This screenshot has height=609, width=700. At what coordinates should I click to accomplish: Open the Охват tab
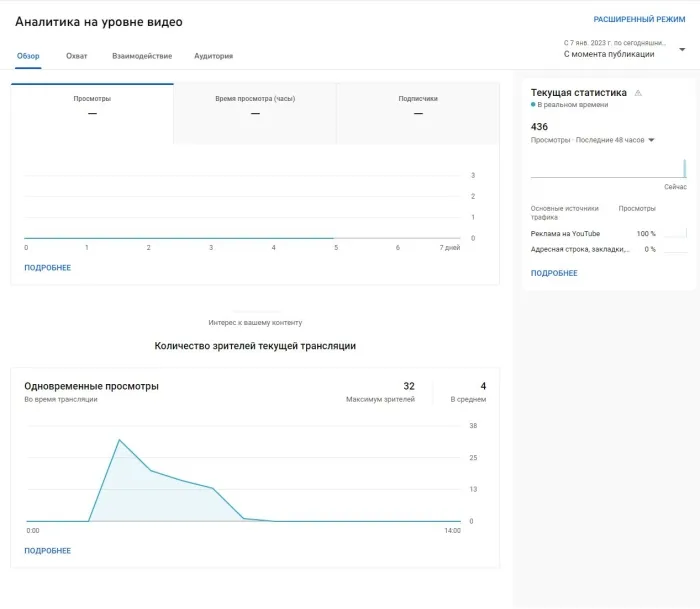pos(76,56)
